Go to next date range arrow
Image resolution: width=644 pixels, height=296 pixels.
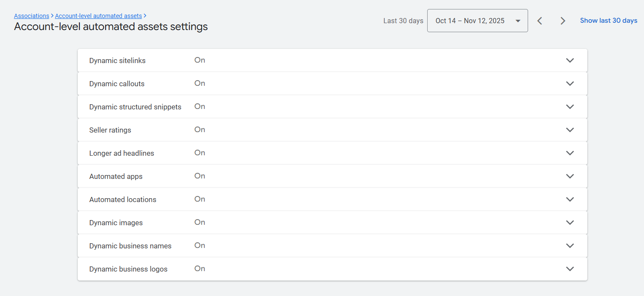pyautogui.click(x=563, y=21)
